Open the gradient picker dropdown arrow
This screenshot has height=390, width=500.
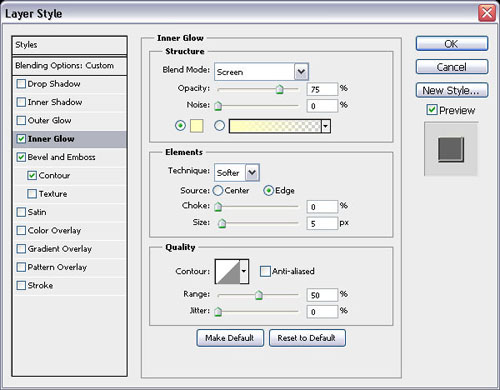coord(326,126)
